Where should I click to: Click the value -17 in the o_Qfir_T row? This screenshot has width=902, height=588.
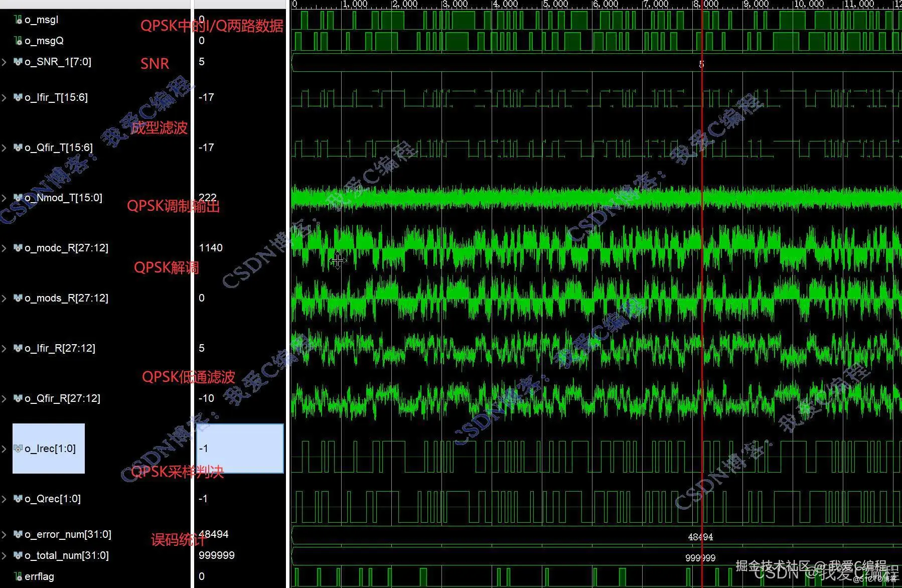pyautogui.click(x=206, y=148)
